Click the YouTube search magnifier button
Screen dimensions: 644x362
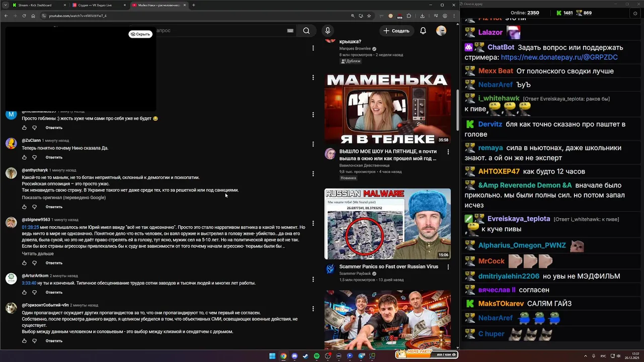point(306,31)
